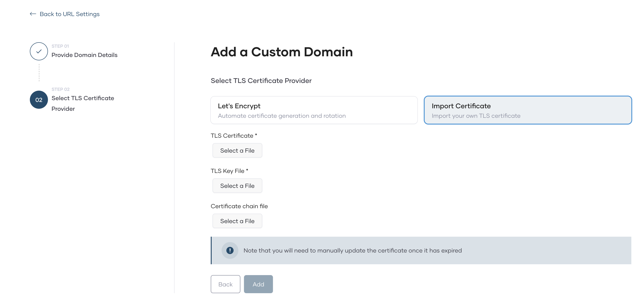Select the Let's Encrypt provider card

point(314,110)
